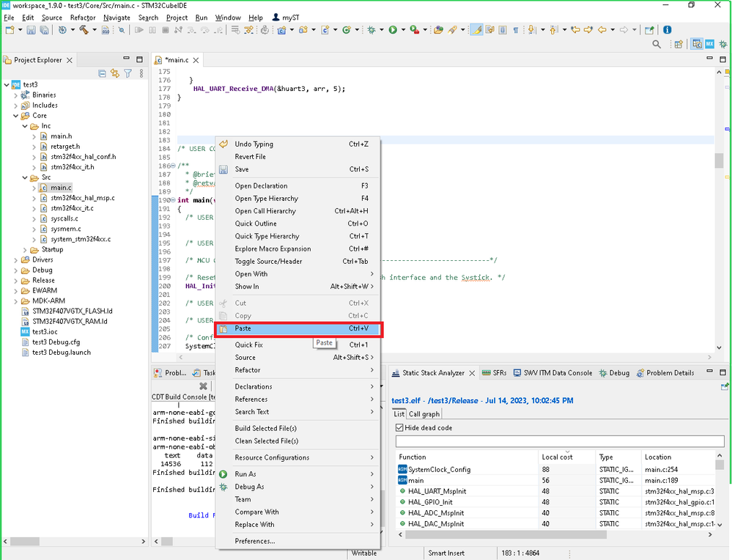Toggle the Hide dead code checkbox
The width and height of the screenshot is (732, 560).
point(399,428)
